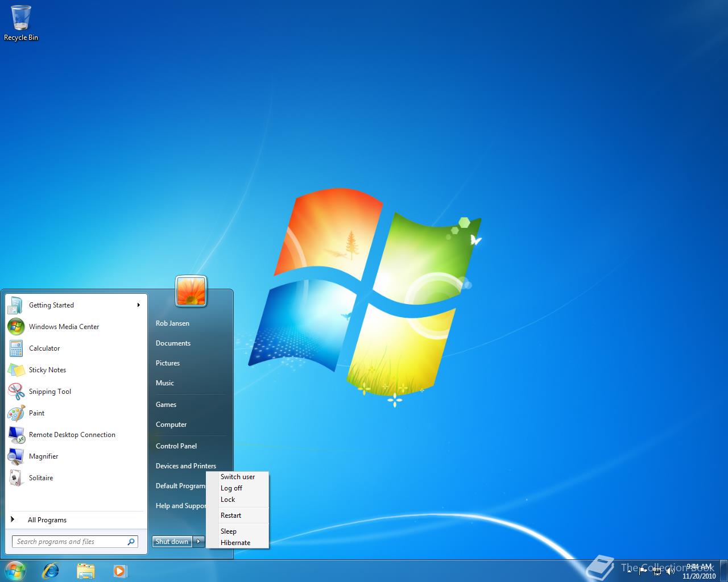The image size is (728, 582).
Task: Open the Action Center flag tray icon
Action: click(x=643, y=571)
